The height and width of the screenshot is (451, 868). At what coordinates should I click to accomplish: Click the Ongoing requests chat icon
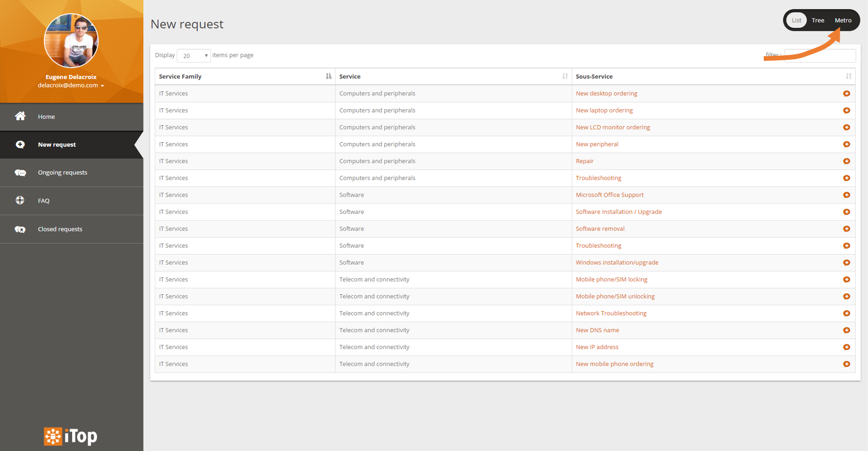coord(20,173)
